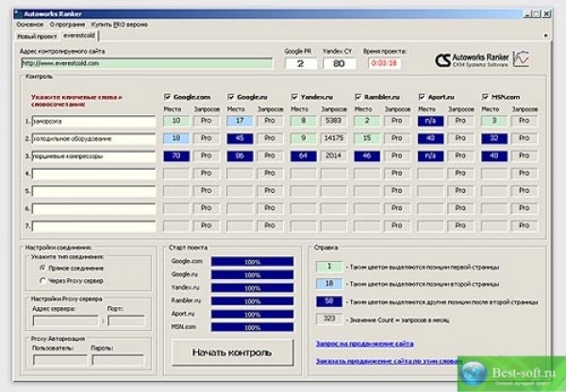
Task: Click empty keyword field 4
Action: click(x=93, y=173)
